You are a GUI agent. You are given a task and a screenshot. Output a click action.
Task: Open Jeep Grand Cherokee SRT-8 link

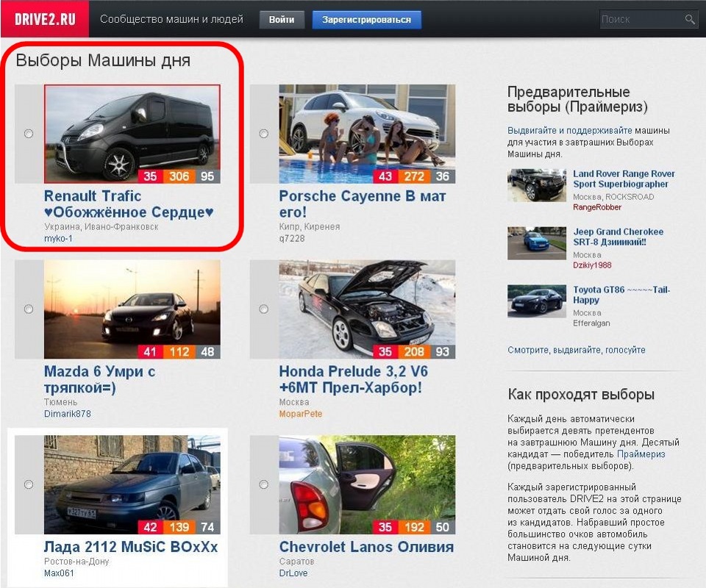(618, 237)
